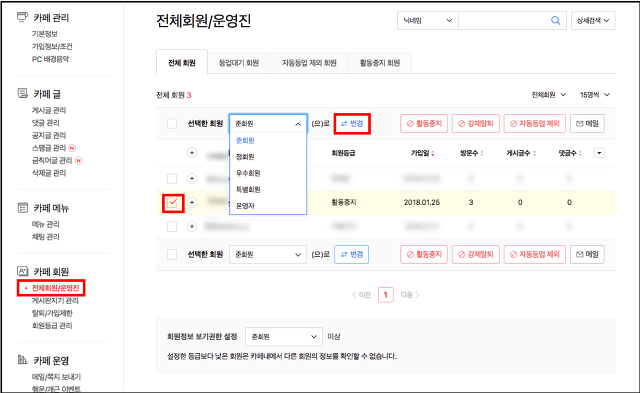The width and height of the screenshot is (640, 393).
Task: Click the 카페 운영 chart icon
Action: (22, 360)
